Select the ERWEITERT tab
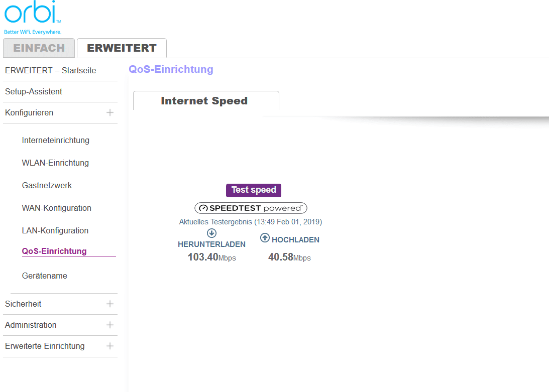This screenshot has height=392, width=549. [122, 48]
